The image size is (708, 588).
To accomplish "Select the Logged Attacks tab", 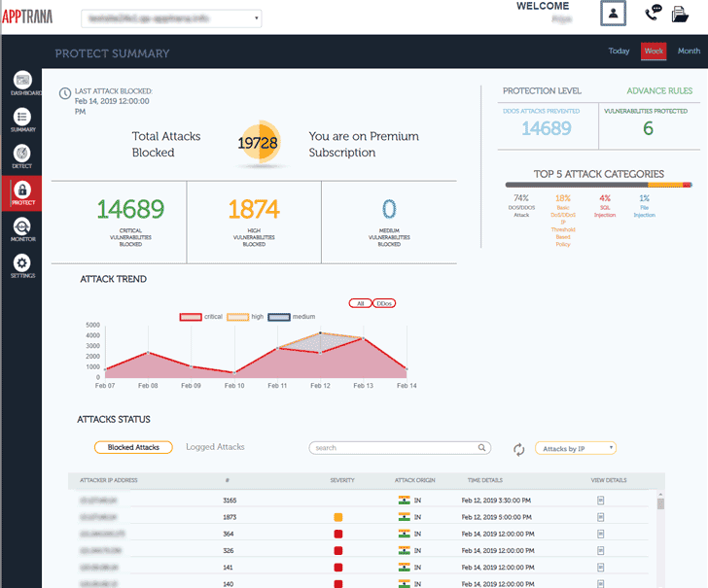I will point(215,447).
